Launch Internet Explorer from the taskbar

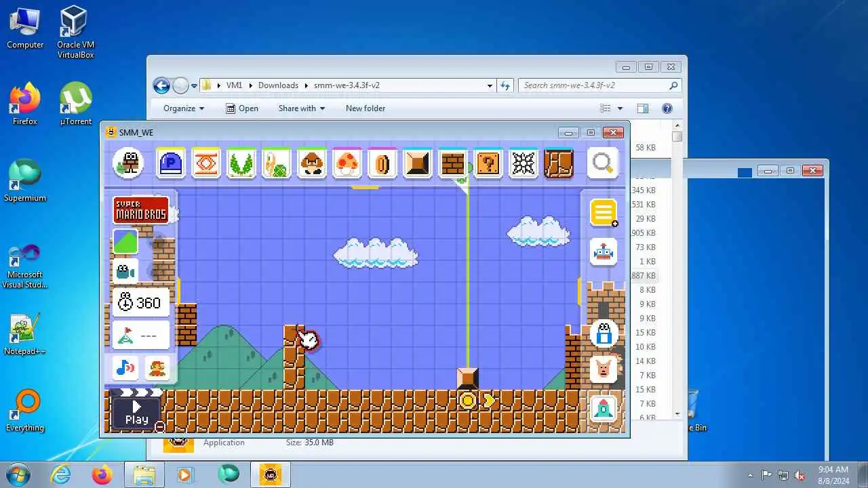click(60, 474)
